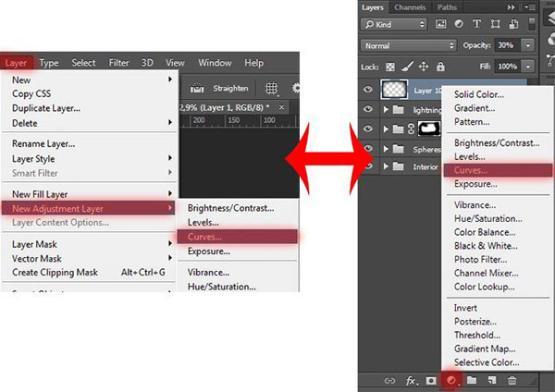Click the Opacity 30% field

507,45
